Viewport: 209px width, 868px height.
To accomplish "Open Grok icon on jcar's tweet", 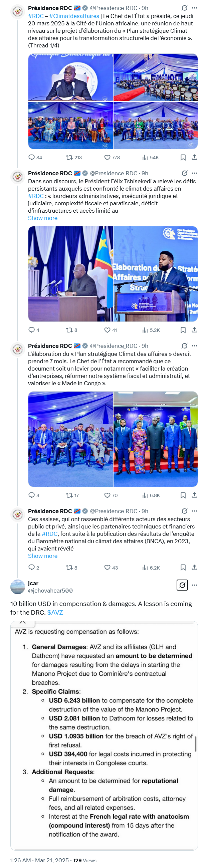I will (182, 585).
